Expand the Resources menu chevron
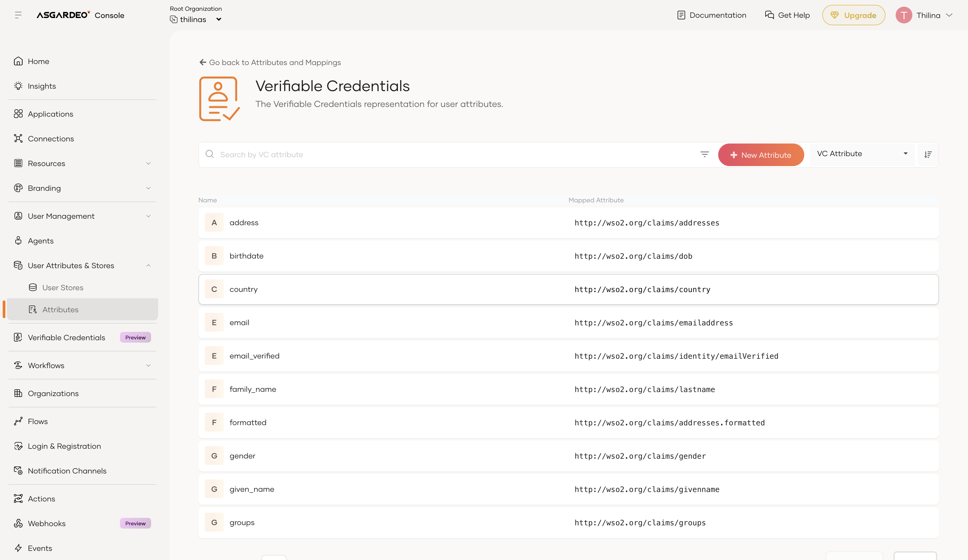Image resolution: width=968 pixels, height=560 pixels. 148,163
